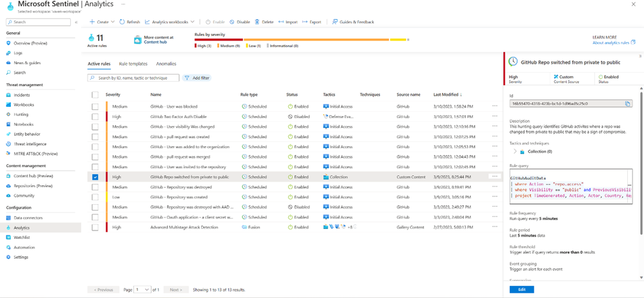Click the Medium severity legend swatch
644x298 pixels.
[x=219, y=46]
